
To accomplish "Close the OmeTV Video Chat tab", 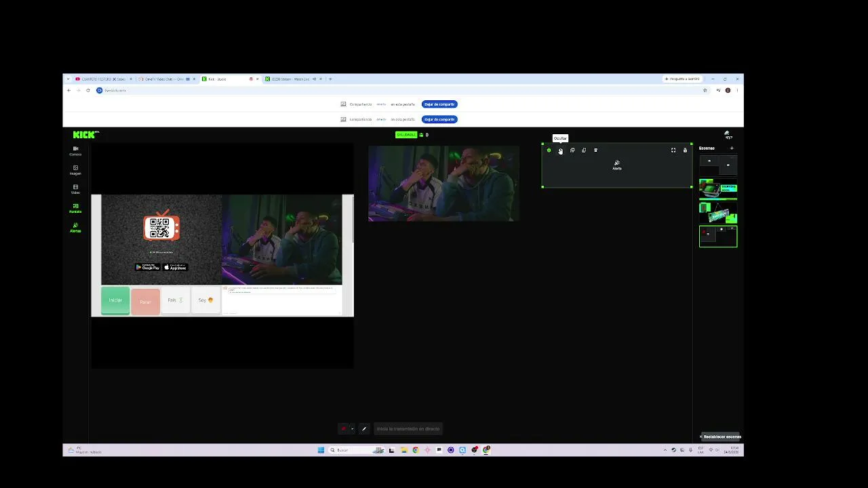I will click(194, 79).
